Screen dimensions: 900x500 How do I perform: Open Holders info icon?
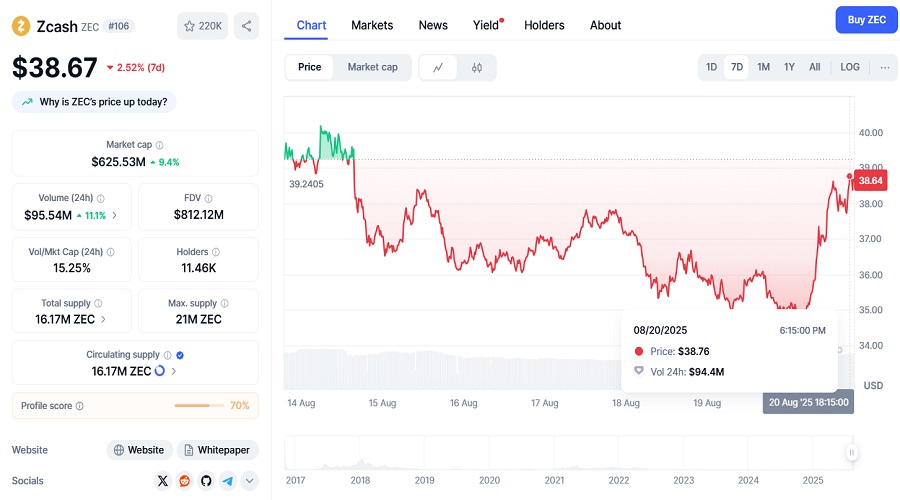pyautogui.click(x=216, y=252)
